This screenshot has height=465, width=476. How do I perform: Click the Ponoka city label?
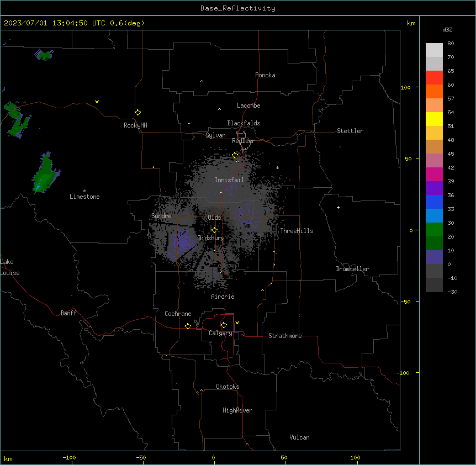[265, 75]
